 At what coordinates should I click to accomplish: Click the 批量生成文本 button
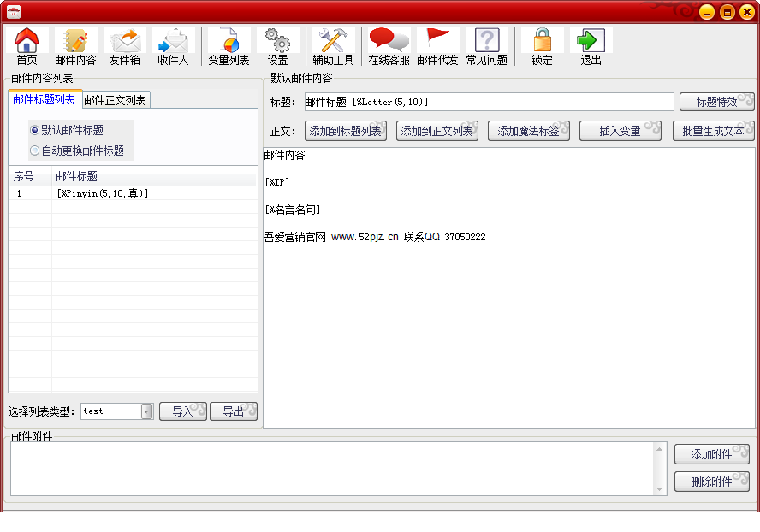(714, 131)
